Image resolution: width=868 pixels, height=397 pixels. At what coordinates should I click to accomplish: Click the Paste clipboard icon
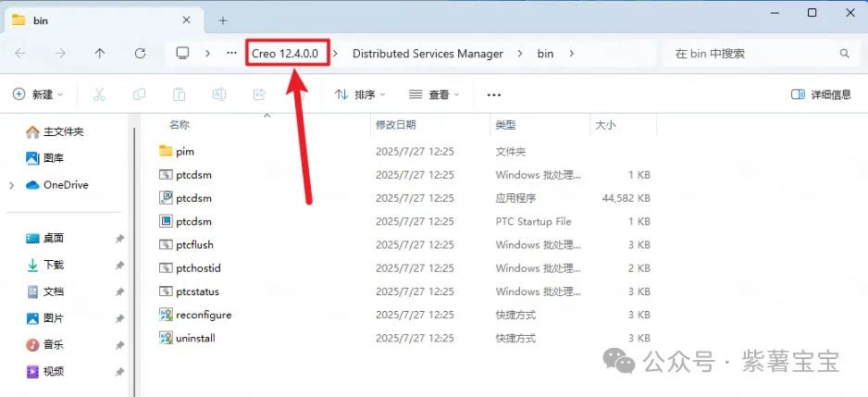[x=180, y=94]
